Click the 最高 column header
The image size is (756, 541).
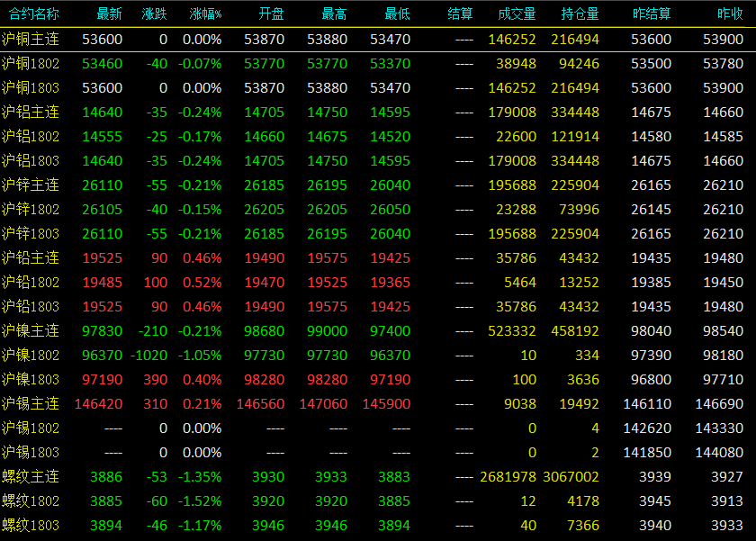(334, 14)
